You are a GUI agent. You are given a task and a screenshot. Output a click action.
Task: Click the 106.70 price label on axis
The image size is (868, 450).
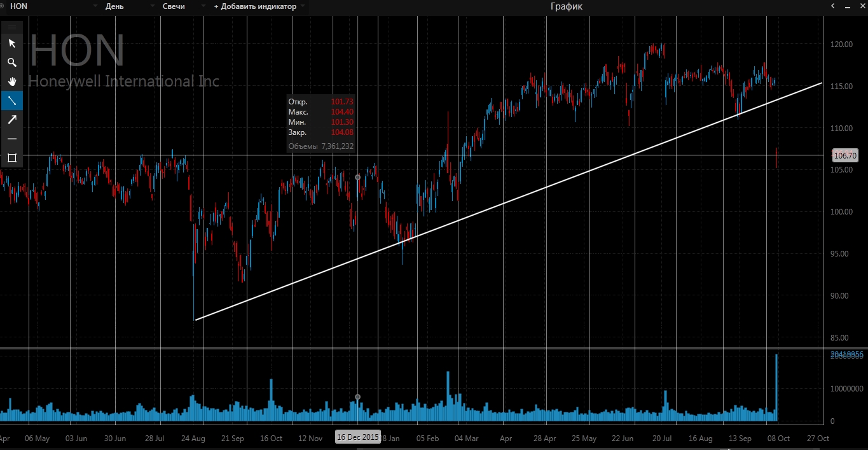coord(845,155)
